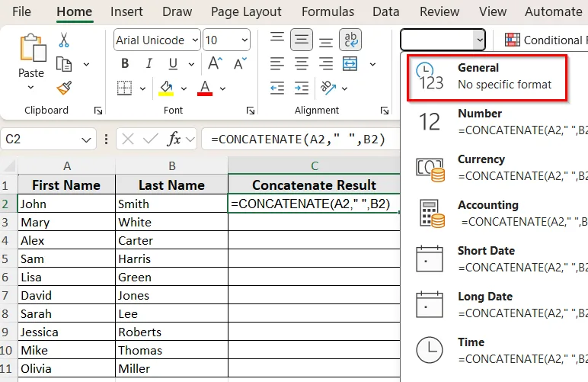The height and width of the screenshot is (382, 588).
Task: Switch to Insert tab
Action: click(x=126, y=11)
